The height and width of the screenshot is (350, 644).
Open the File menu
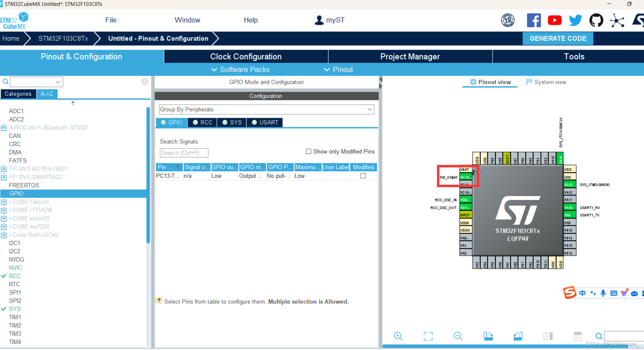coord(111,20)
